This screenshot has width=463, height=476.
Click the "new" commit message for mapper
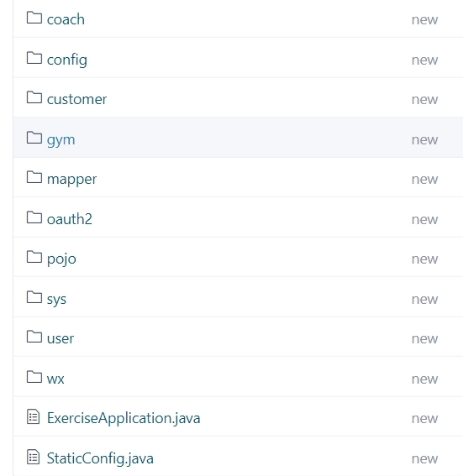pyautogui.click(x=424, y=180)
